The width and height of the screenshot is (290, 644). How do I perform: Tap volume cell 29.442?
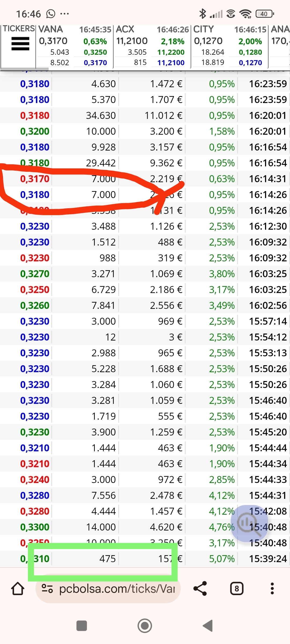101,163
